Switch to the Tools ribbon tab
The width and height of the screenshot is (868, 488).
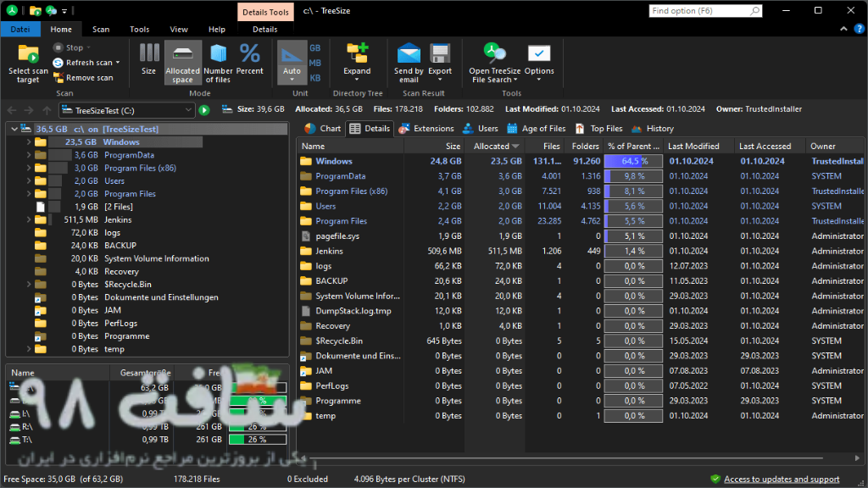pos(140,30)
